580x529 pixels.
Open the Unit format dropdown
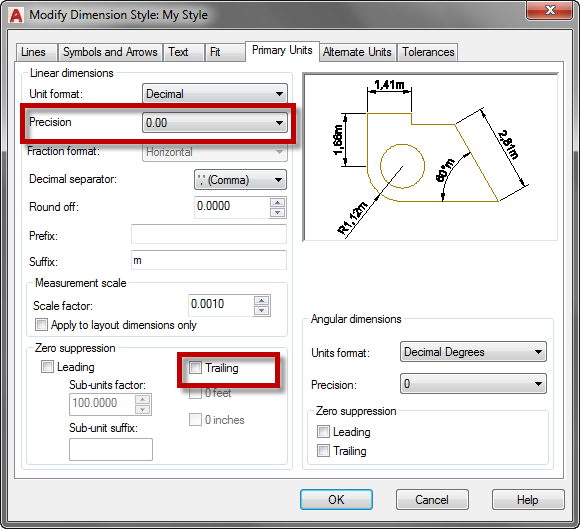click(x=215, y=94)
